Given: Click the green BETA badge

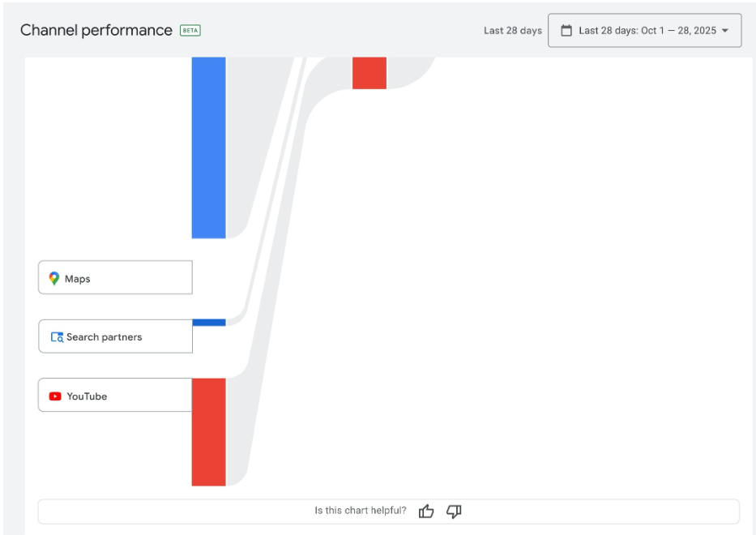Looking at the screenshot, I should [190, 31].
